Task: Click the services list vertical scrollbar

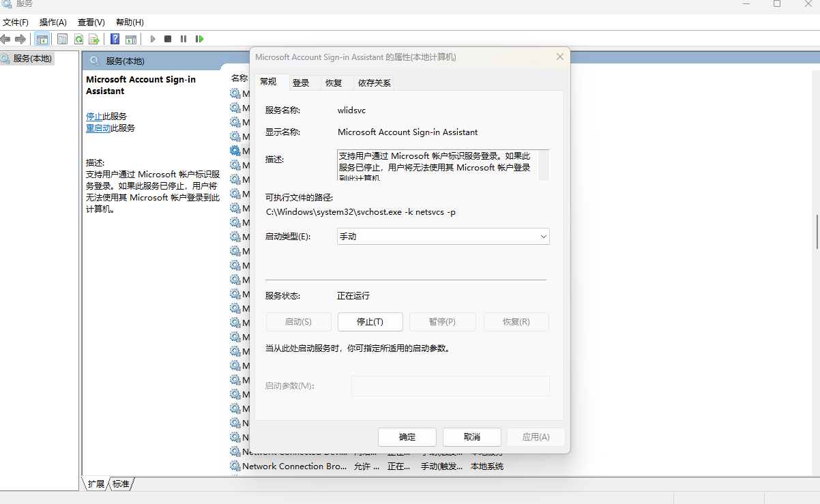Action: [x=817, y=232]
